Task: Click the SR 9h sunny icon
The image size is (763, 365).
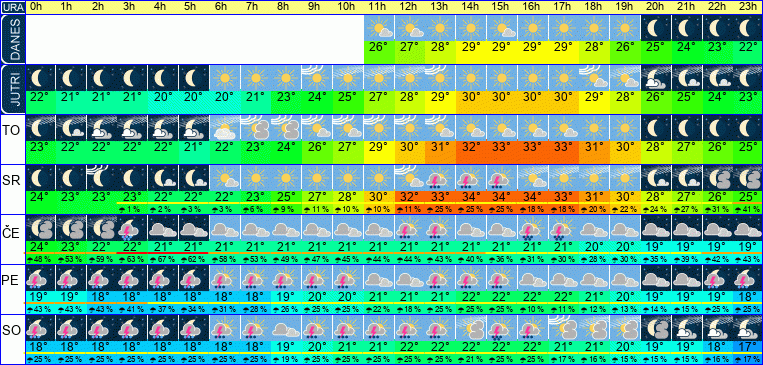Action: click(x=317, y=177)
